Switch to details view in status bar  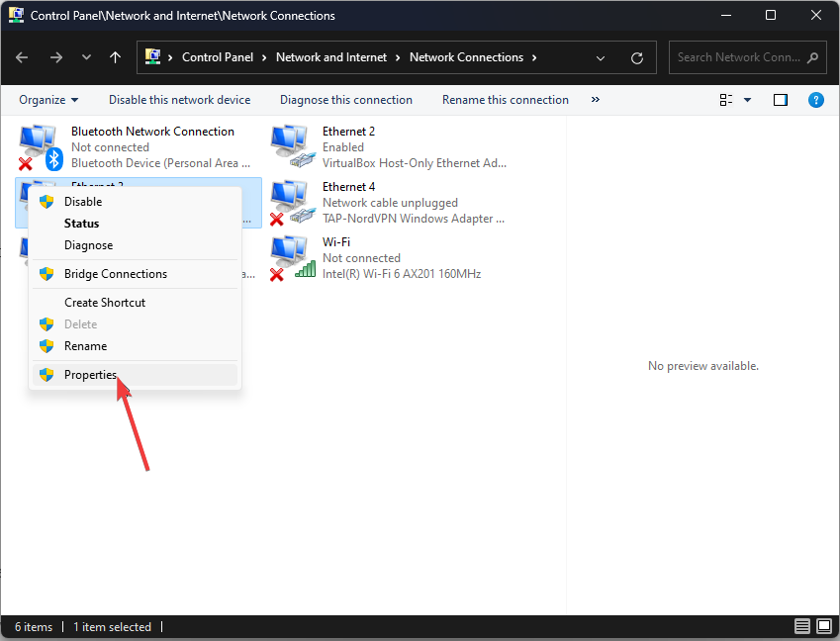(802, 626)
